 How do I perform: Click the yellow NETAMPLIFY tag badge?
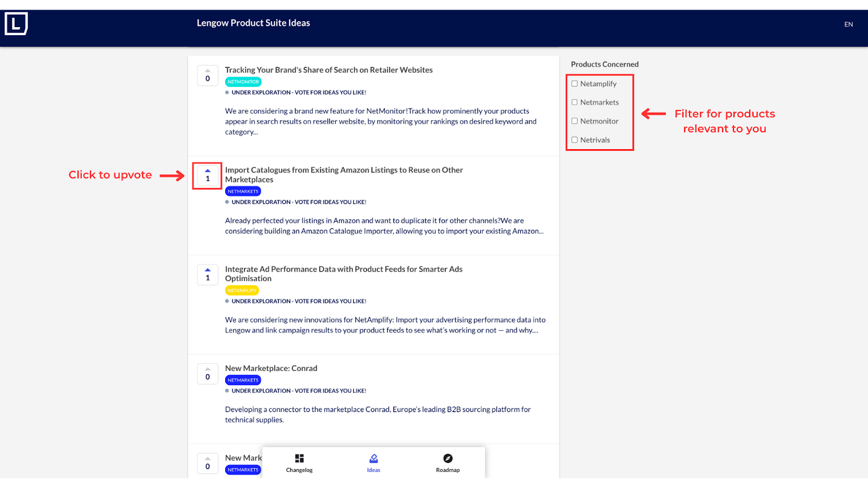pos(242,291)
